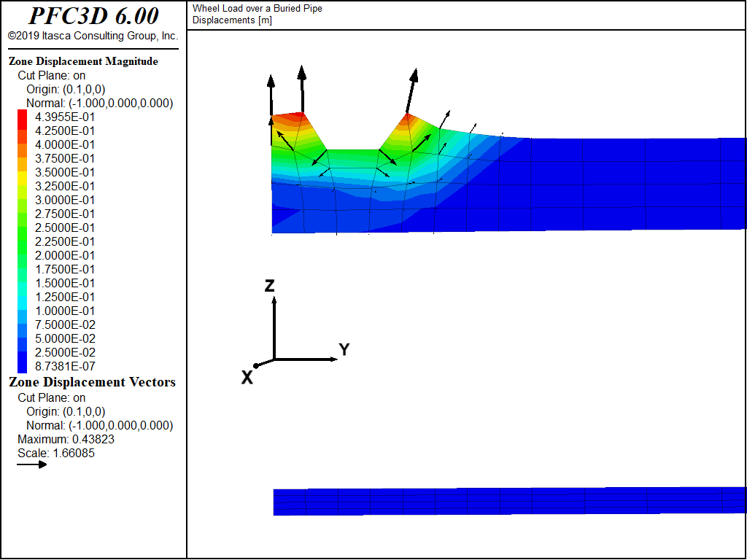
Task: Select the Zone Displacement Vectors heading
Action: 93,382
